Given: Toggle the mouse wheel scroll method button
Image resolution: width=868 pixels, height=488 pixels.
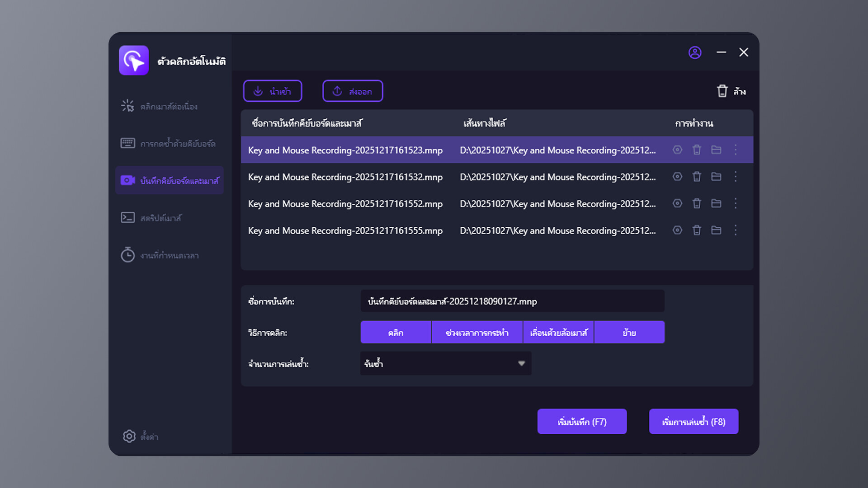Looking at the screenshot, I should (558, 333).
